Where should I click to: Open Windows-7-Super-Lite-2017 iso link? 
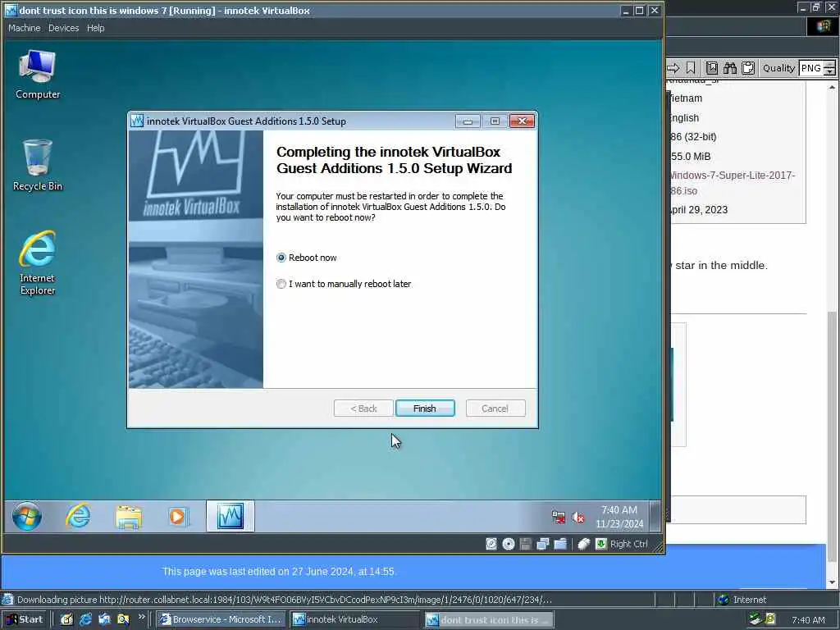[732, 183]
